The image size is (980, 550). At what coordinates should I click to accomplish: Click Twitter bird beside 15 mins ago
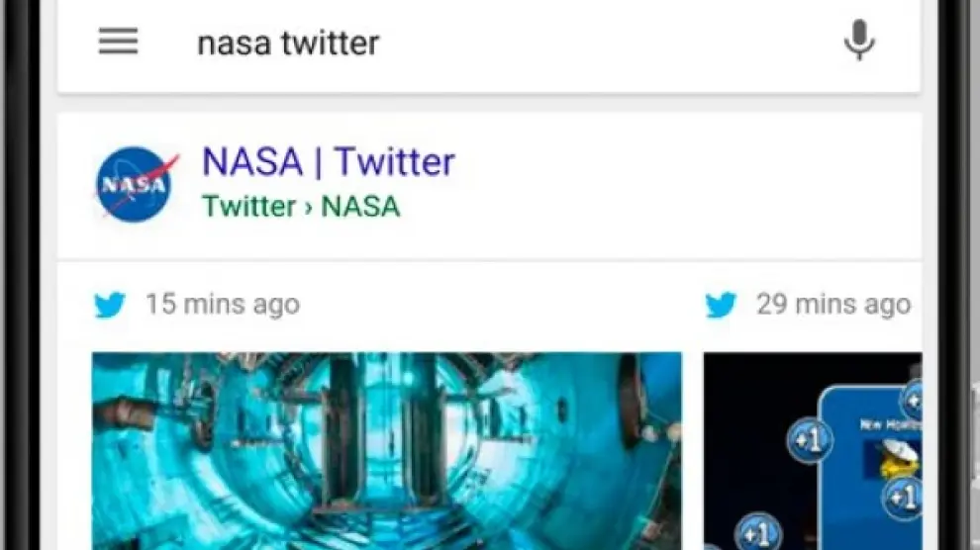[110, 305]
